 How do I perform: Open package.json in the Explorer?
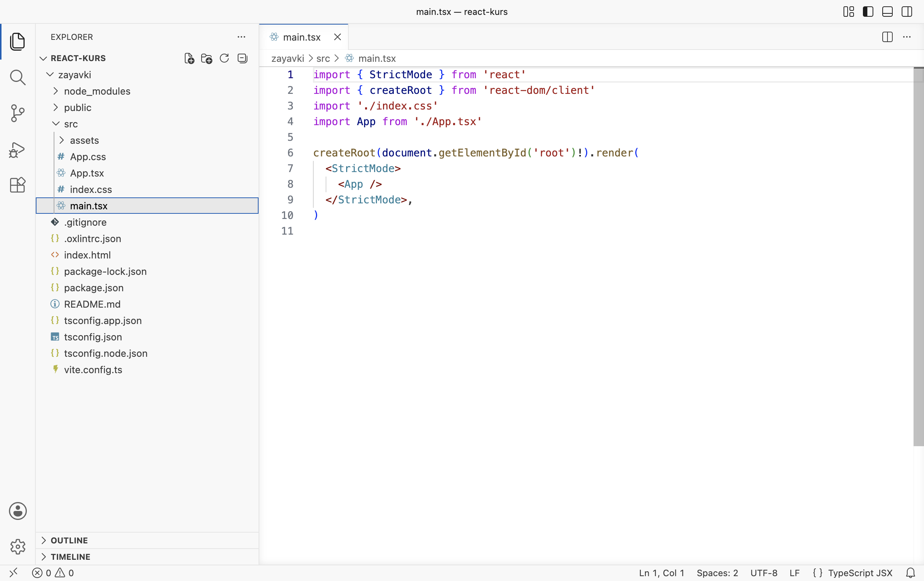pos(147,288)
